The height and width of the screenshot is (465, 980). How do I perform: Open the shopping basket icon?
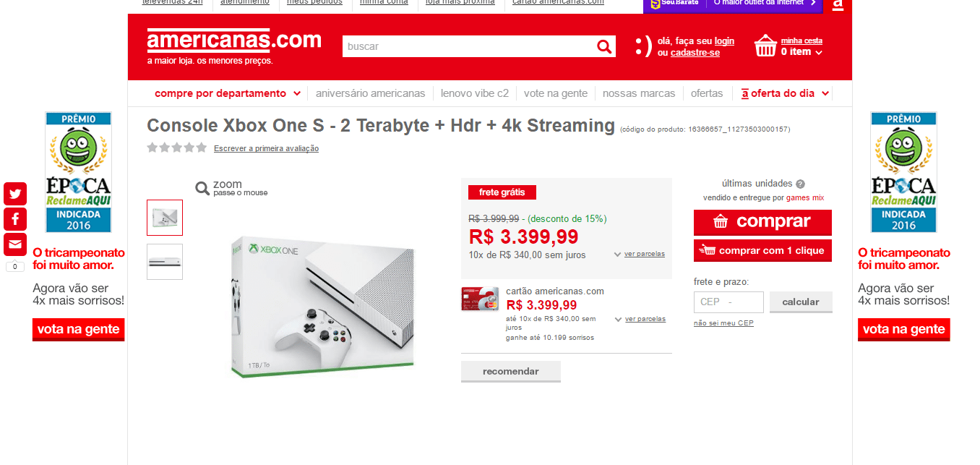[x=765, y=46]
